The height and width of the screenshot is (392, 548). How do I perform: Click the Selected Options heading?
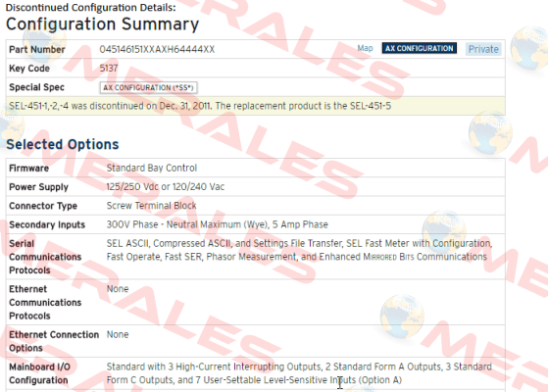click(x=63, y=144)
